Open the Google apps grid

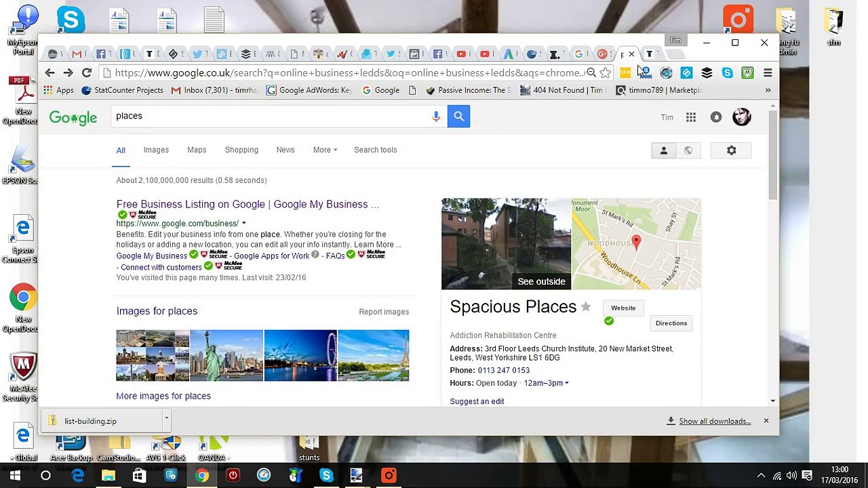[690, 117]
